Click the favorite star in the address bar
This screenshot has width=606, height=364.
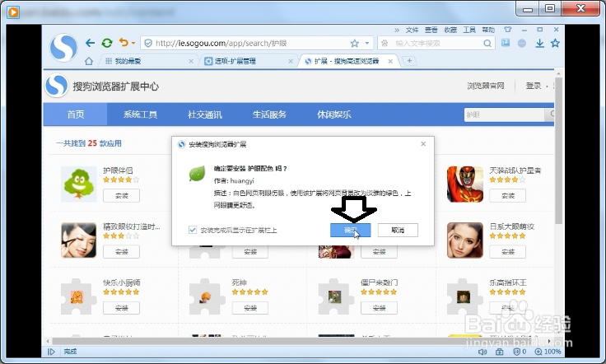click(354, 44)
